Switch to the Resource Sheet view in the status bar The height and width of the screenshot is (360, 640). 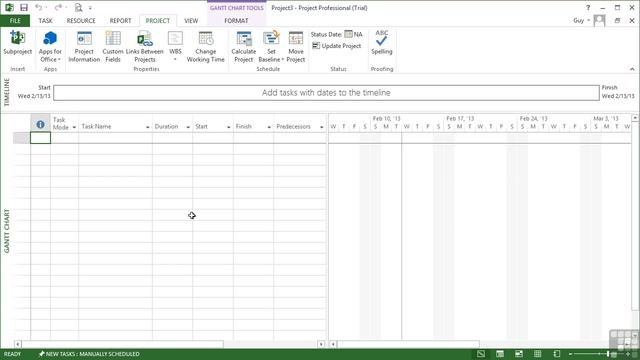coord(538,354)
